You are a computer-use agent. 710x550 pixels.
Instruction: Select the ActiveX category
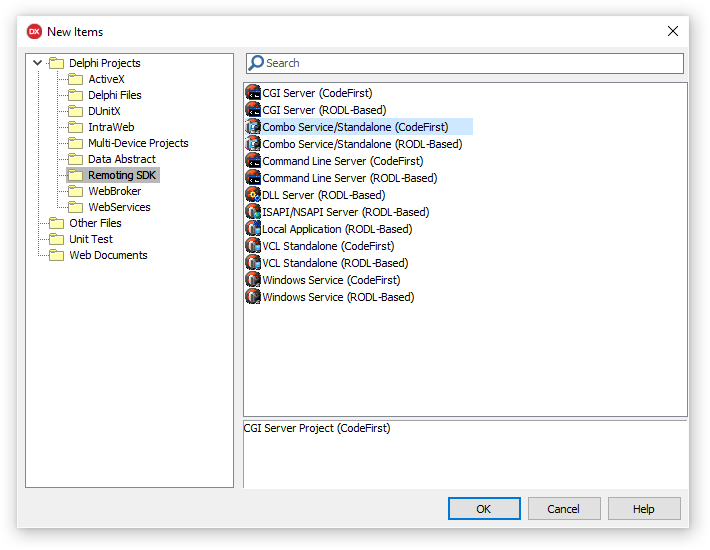click(106, 79)
